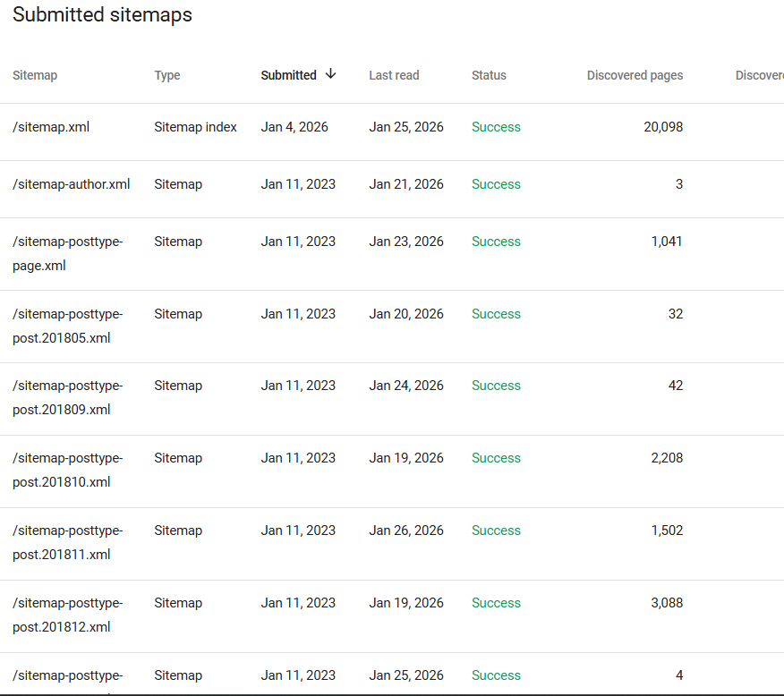Screen dimensions: 784x696
Task: Click the Sitemap index type cell
Action: [x=195, y=127]
